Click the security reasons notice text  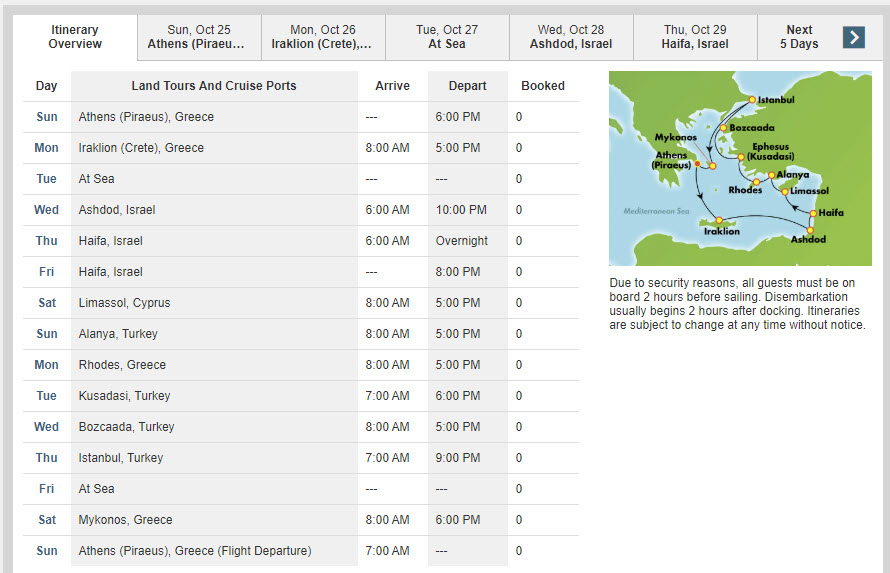[x=737, y=304]
